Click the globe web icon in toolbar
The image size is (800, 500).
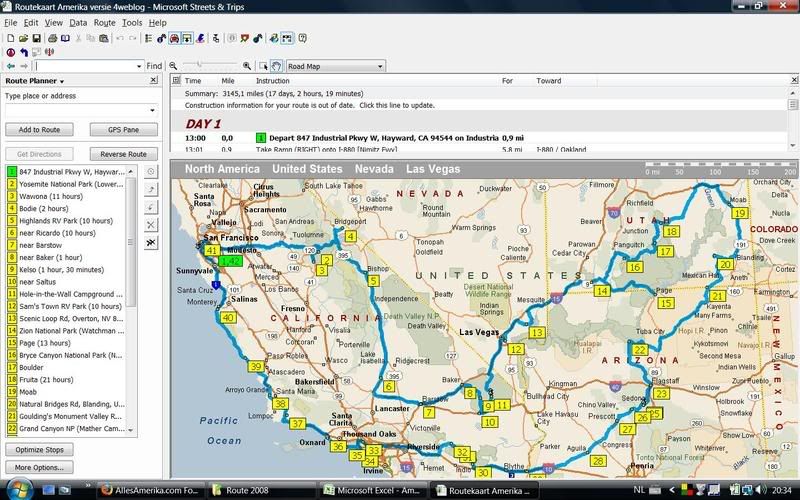[x=274, y=38]
